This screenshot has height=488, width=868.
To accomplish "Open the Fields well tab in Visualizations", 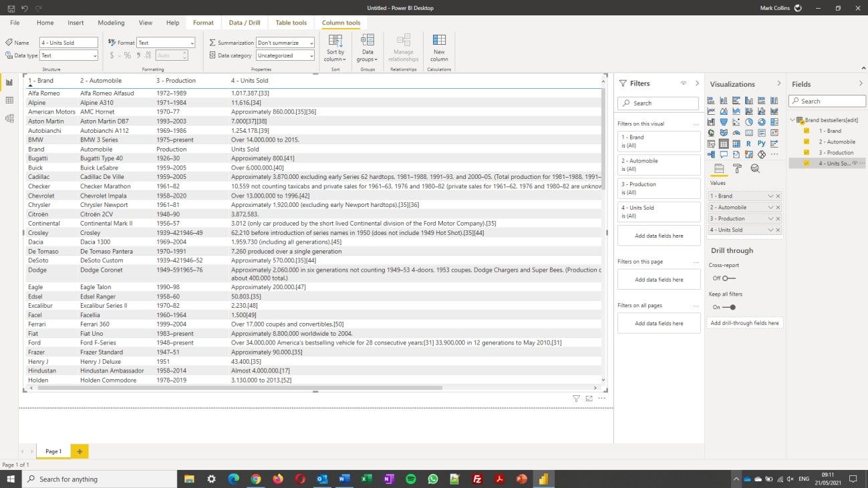I will click(719, 169).
